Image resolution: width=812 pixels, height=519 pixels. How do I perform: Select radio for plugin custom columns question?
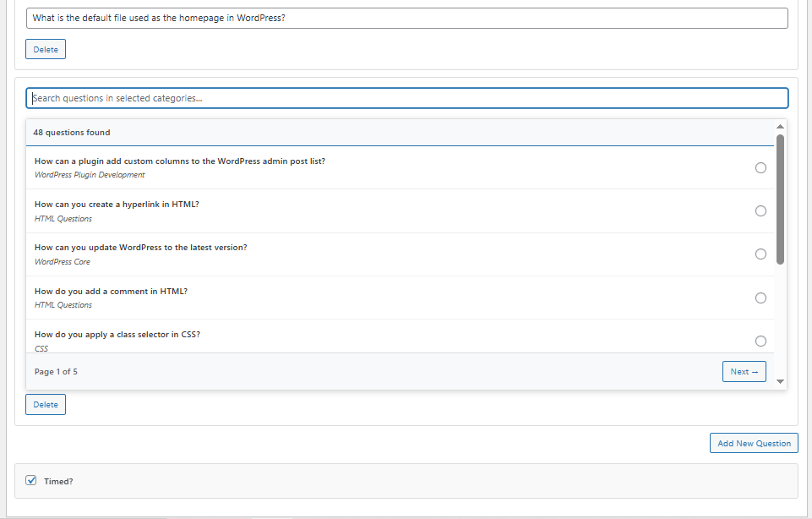click(760, 167)
